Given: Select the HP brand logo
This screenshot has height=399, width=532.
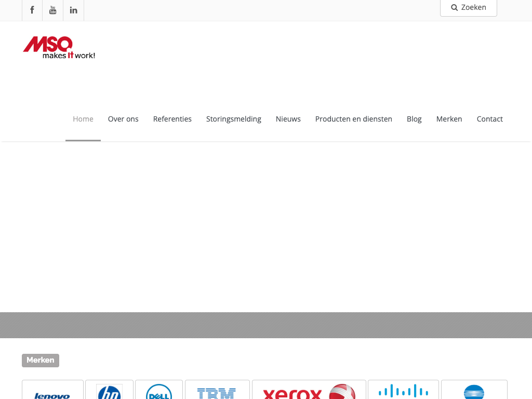Looking at the screenshot, I should coord(109,390).
